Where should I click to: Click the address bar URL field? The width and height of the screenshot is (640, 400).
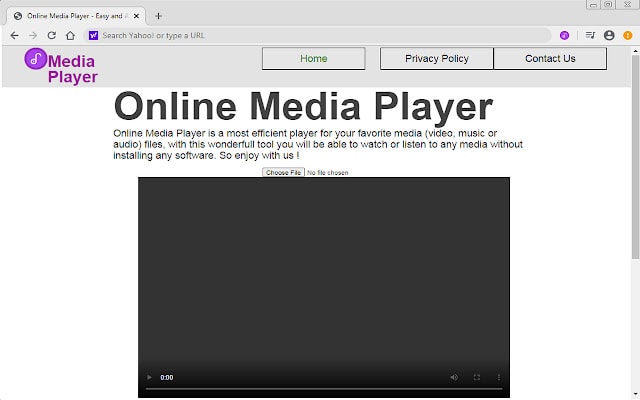pyautogui.click(x=318, y=36)
